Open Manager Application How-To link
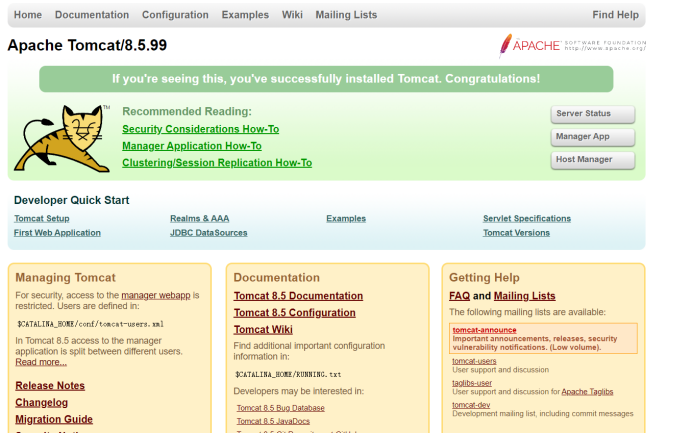Screen dimensions: 692x433 pos(192,146)
